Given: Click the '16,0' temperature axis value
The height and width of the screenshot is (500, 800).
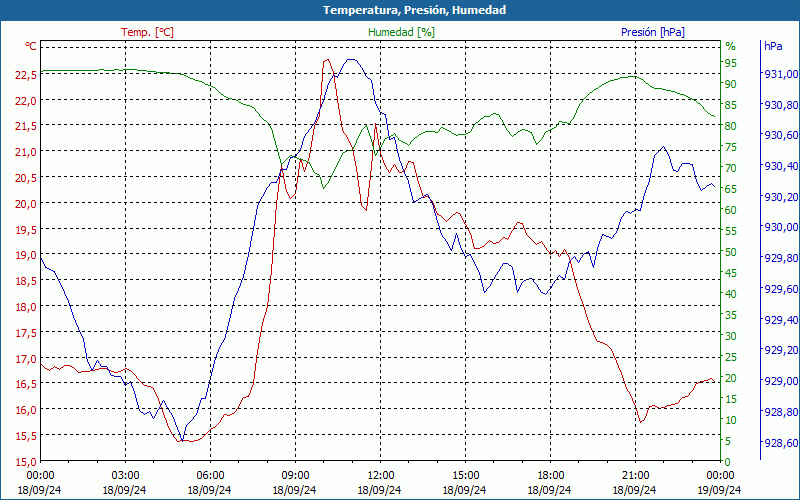Looking at the screenshot, I should [x=26, y=410].
